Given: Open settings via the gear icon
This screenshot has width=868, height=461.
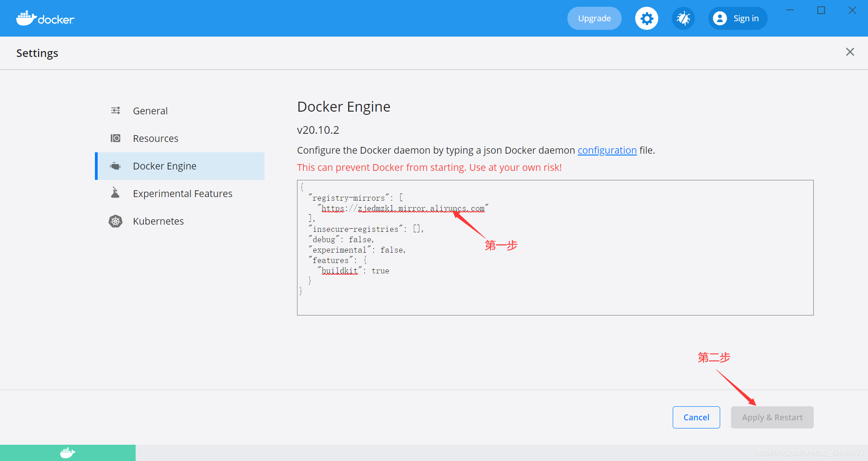Looking at the screenshot, I should point(647,19).
